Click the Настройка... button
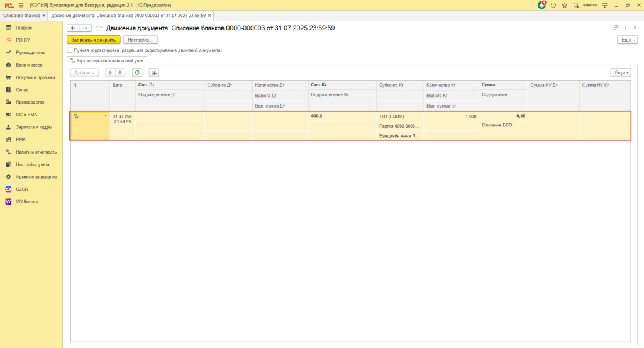The image size is (644, 348). coord(140,40)
